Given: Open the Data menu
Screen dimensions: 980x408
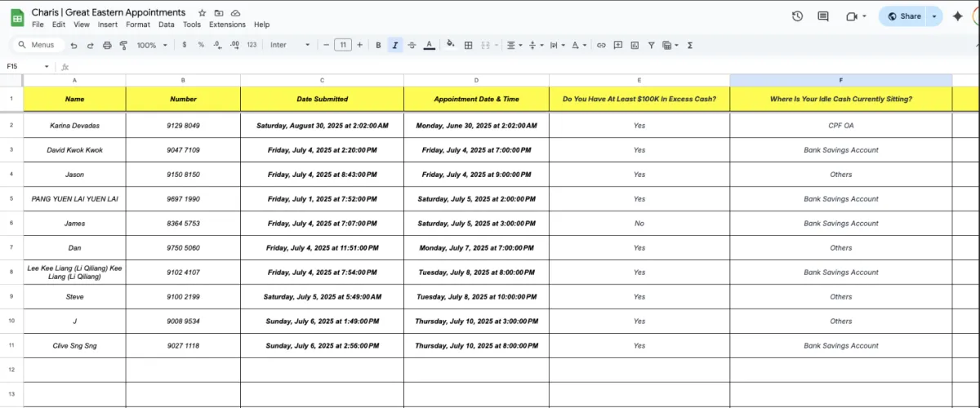Looking at the screenshot, I should (167, 24).
